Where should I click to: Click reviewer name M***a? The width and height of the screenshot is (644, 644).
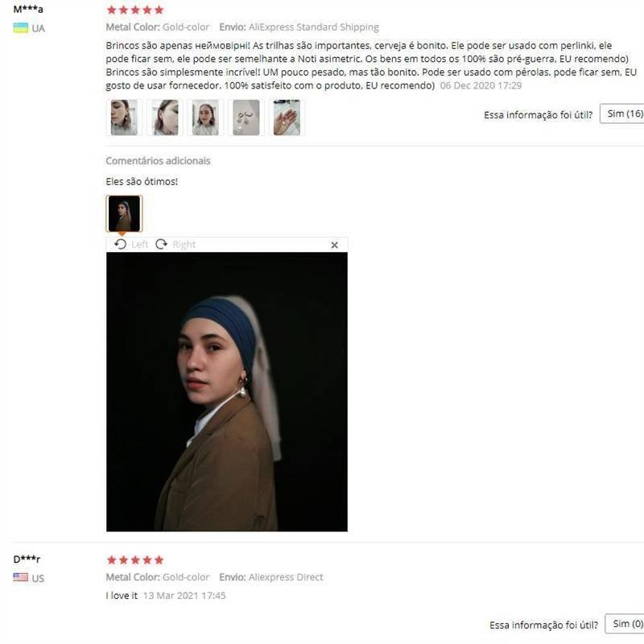pos(28,9)
